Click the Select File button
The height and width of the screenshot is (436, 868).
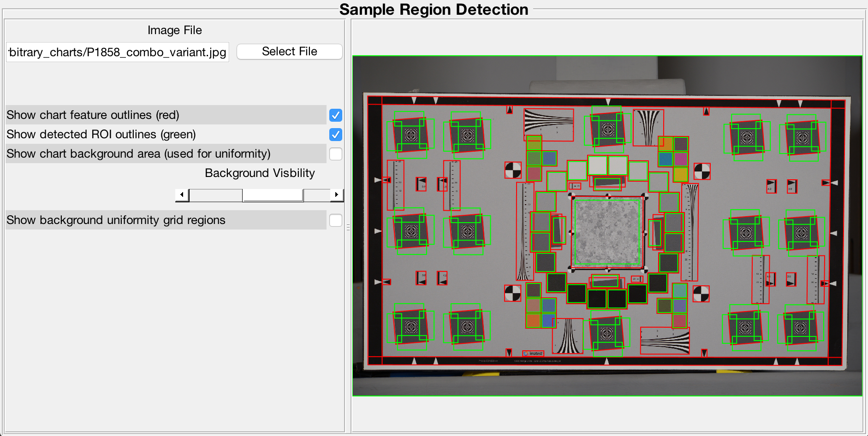(x=289, y=52)
